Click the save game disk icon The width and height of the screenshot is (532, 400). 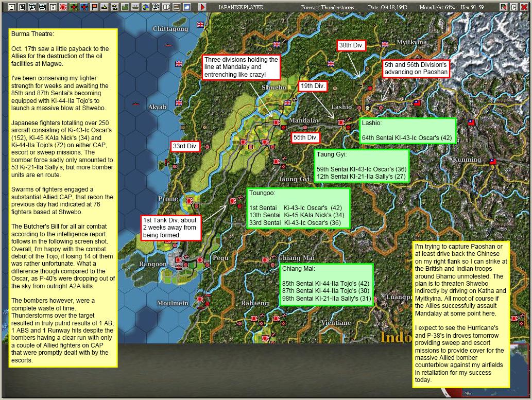point(12,7)
